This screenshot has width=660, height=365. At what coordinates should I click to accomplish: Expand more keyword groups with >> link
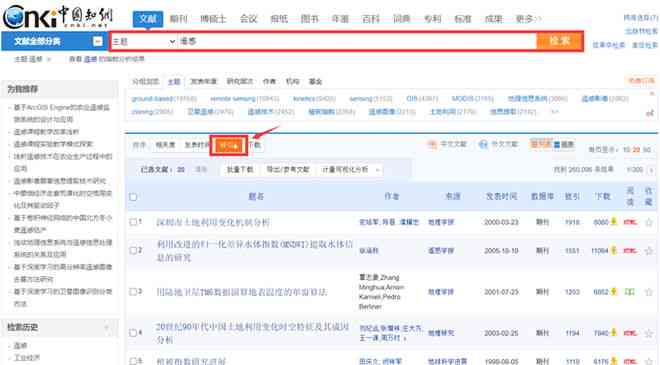(x=555, y=112)
